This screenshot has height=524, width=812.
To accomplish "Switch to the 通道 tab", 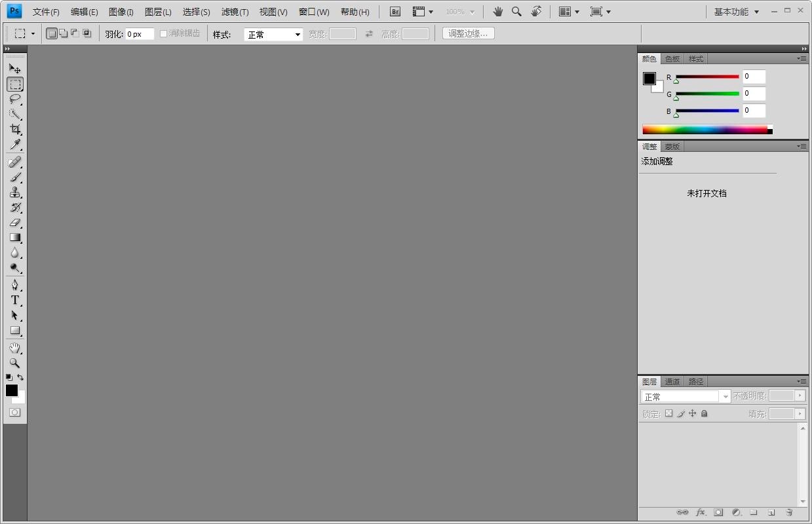I will point(672,381).
